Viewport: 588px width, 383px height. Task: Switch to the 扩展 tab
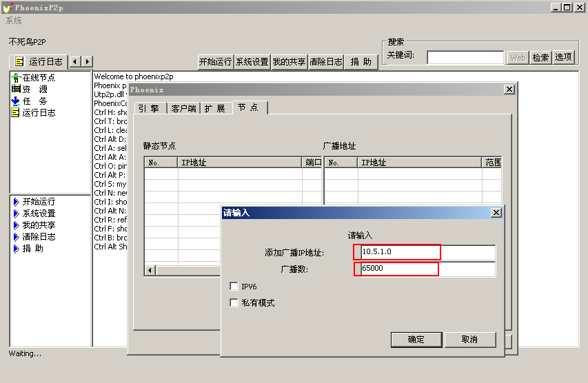pos(215,108)
